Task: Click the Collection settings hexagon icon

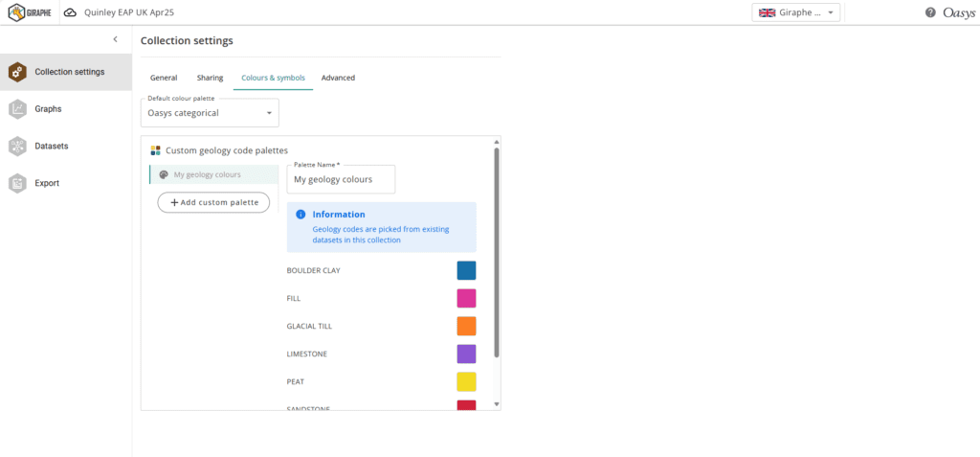Action: [17, 72]
